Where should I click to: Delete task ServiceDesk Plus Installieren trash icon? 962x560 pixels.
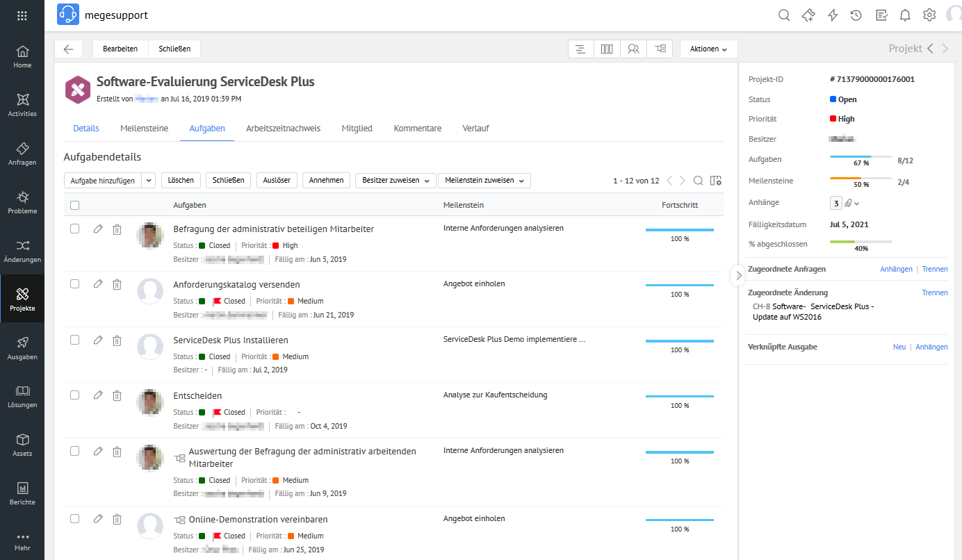click(117, 340)
